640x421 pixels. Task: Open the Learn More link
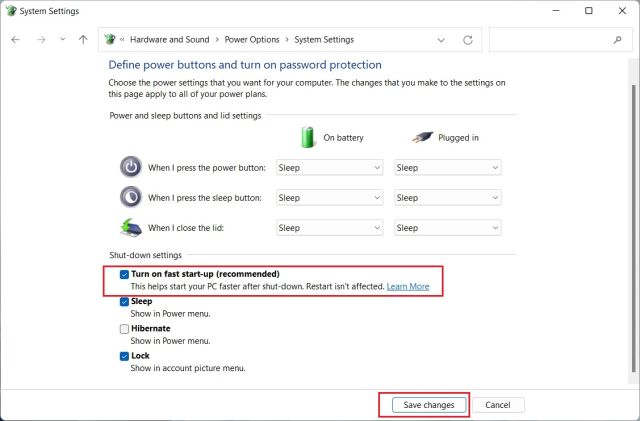[408, 287]
